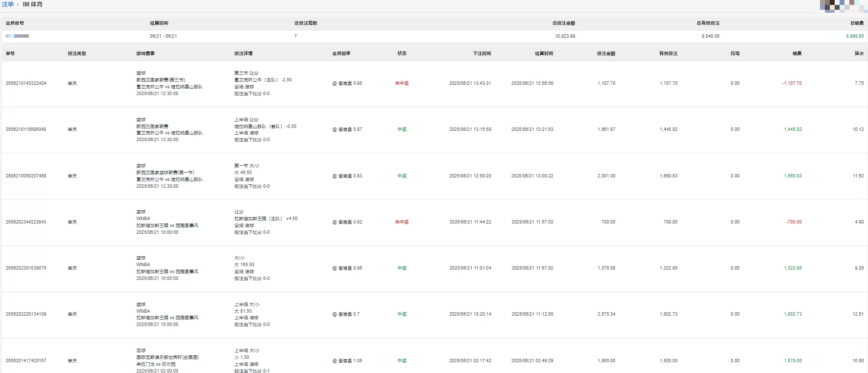
Task: Select order number 2506210143322404
Action: pos(26,83)
